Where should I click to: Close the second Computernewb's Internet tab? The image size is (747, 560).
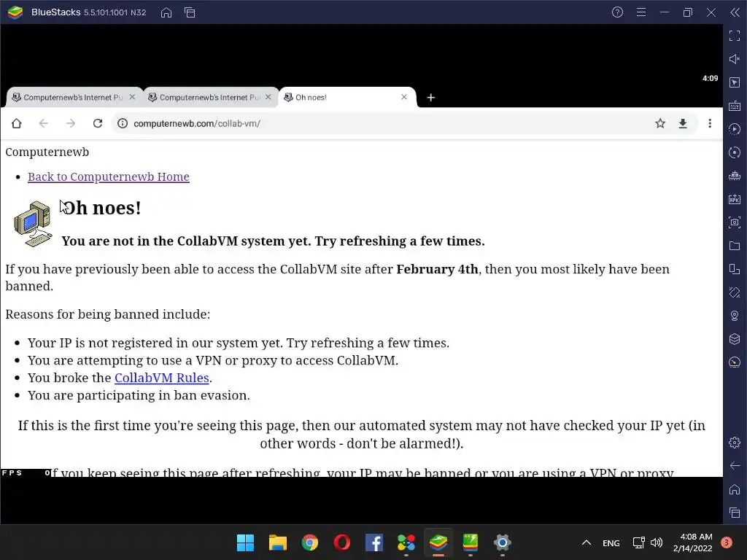268,97
